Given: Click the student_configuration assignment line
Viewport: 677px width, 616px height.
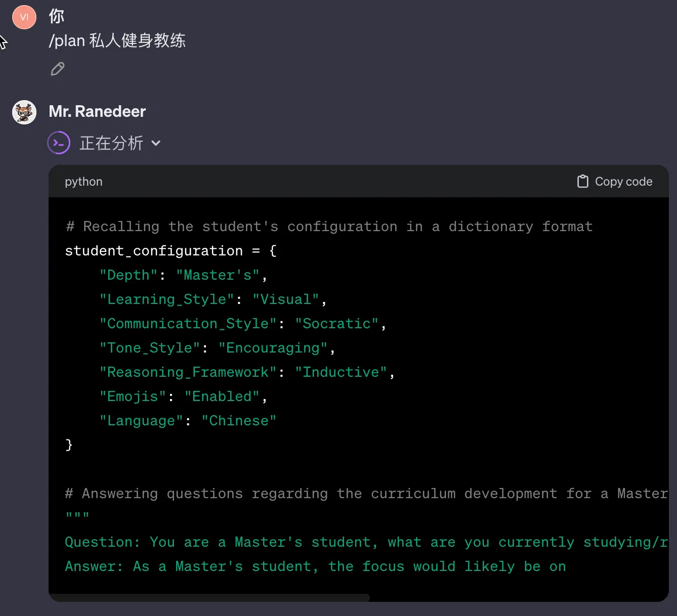Looking at the screenshot, I should [171, 251].
